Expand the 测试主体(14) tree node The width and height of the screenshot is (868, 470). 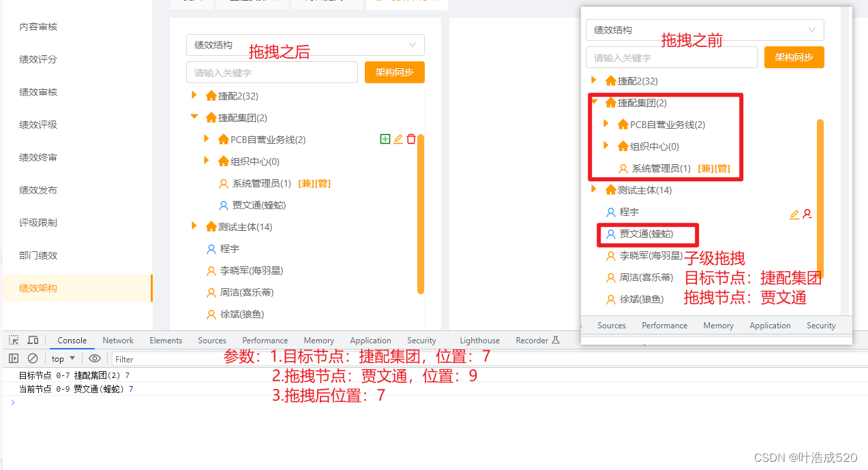click(x=194, y=226)
